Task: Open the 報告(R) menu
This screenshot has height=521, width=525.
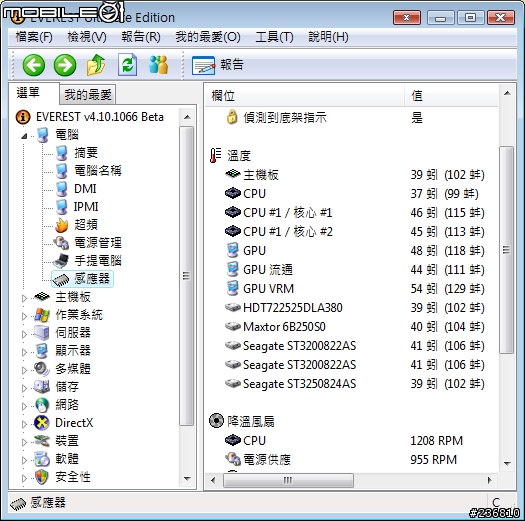Action: pos(141,37)
